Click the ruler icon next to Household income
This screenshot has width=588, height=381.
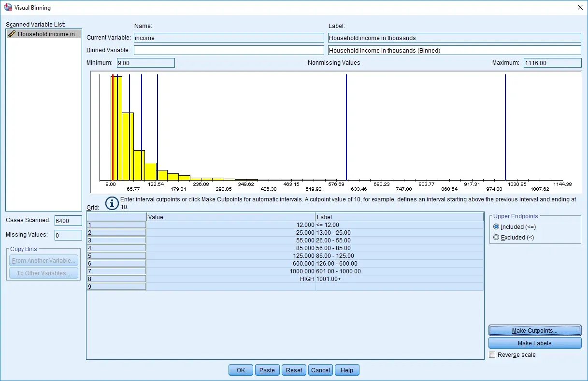[x=12, y=34]
